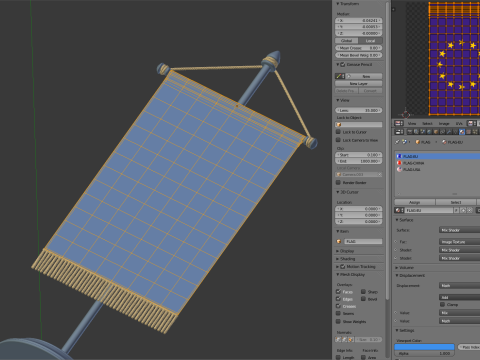Image resolution: width=480 pixels, height=360 pixels.
Task: Expand the Volume panel
Action: (397, 267)
